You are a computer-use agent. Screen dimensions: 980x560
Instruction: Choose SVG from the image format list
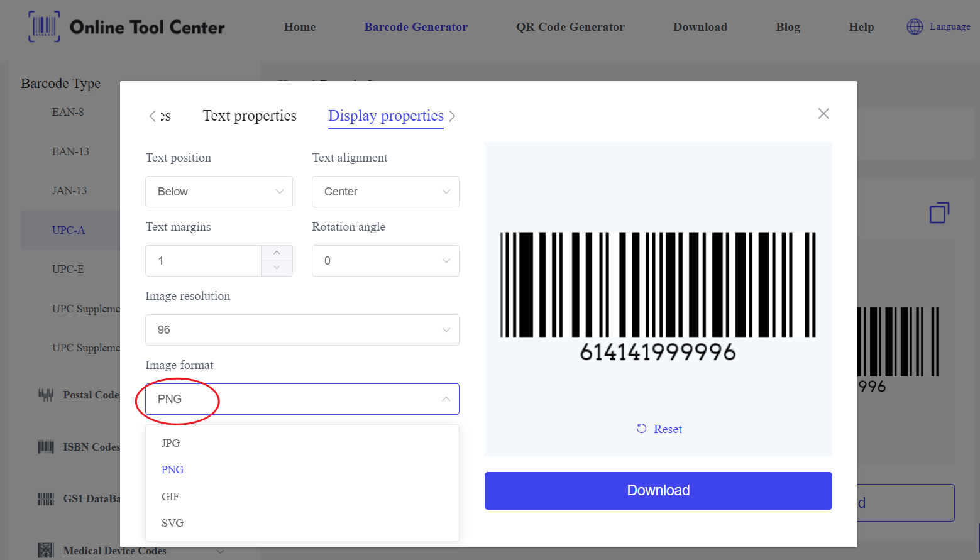coord(302,523)
